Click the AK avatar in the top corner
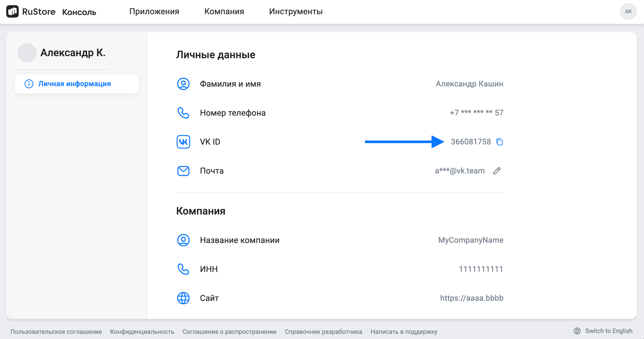The height and width of the screenshot is (339, 644). coord(628,11)
